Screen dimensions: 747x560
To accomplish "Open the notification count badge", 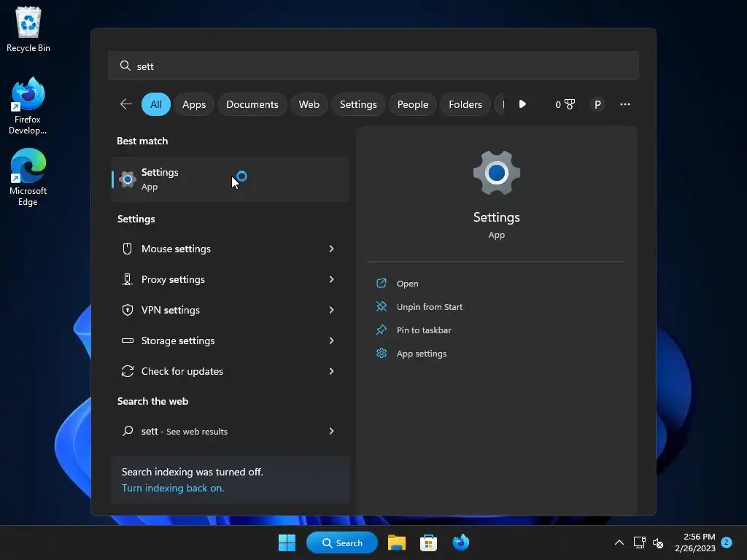I will pyautogui.click(x=727, y=542).
